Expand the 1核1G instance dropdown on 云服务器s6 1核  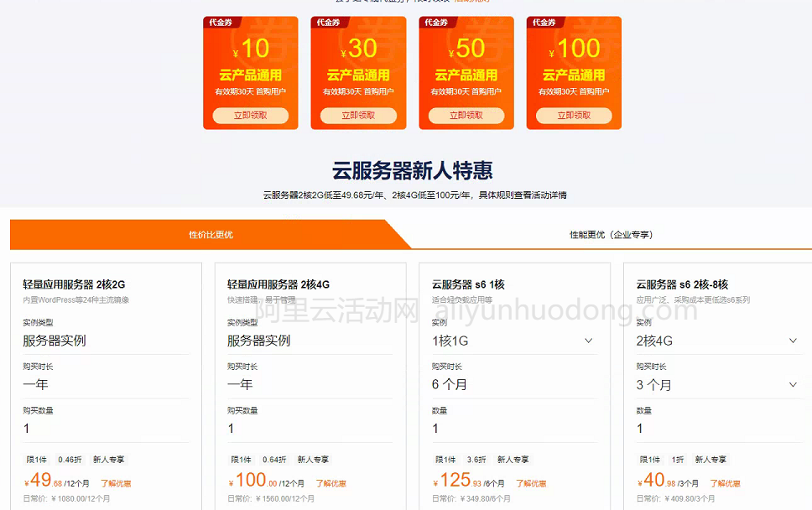click(513, 341)
